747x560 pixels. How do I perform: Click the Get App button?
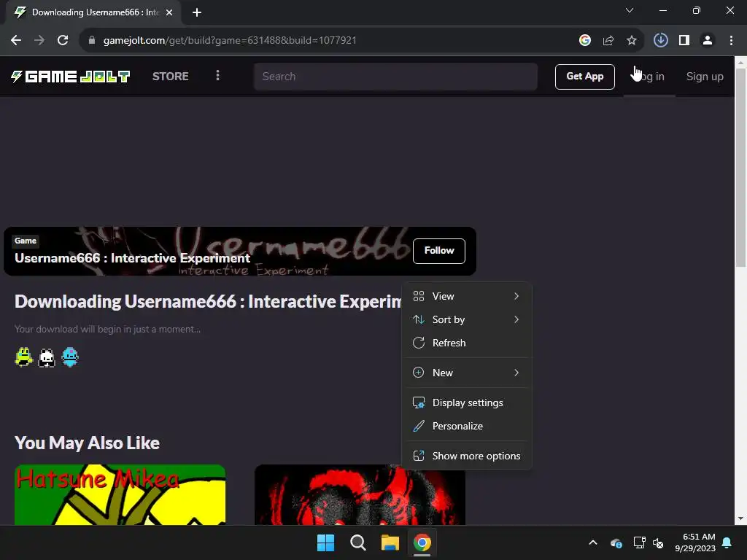click(584, 77)
